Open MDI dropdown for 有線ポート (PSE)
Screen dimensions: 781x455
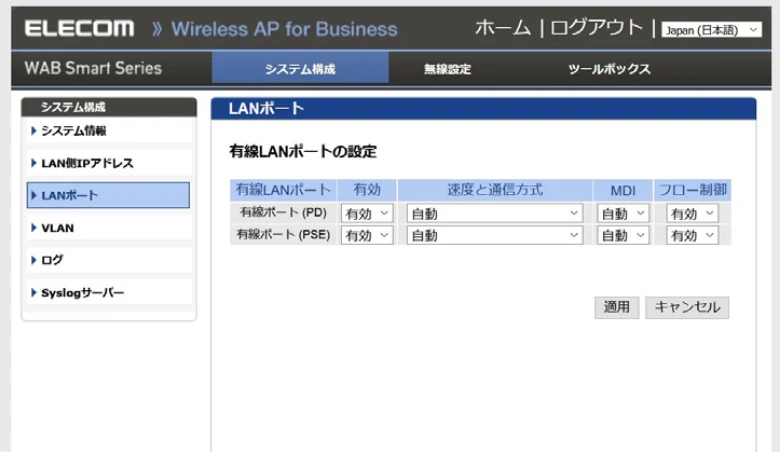[623, 235]
